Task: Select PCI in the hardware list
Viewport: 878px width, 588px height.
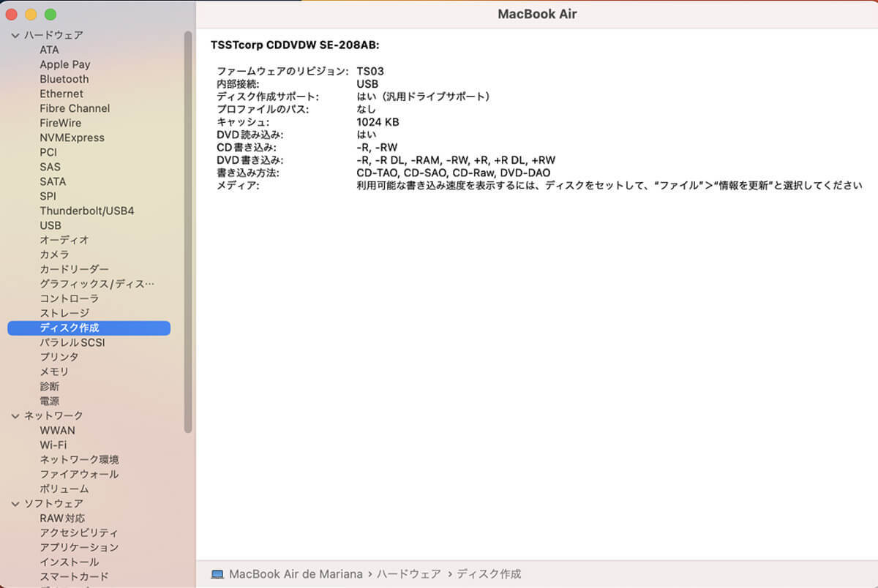Action: (48, 152)
